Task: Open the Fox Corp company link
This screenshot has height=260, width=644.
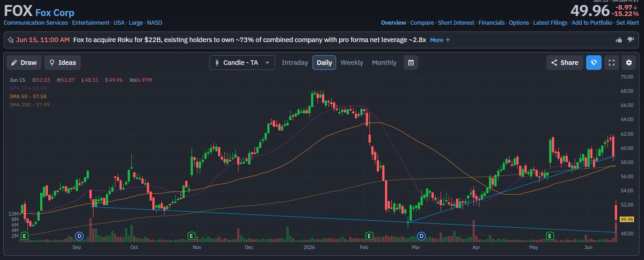Action: point(55,12)
